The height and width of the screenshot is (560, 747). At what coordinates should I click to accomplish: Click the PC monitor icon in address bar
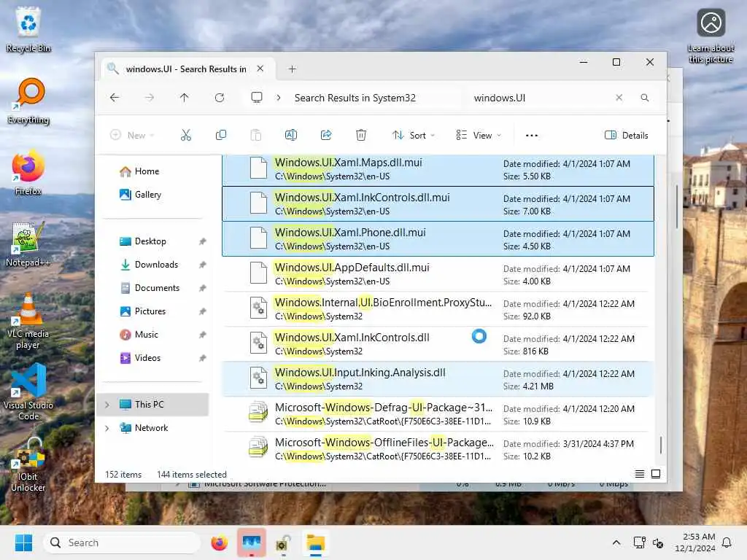257,98
